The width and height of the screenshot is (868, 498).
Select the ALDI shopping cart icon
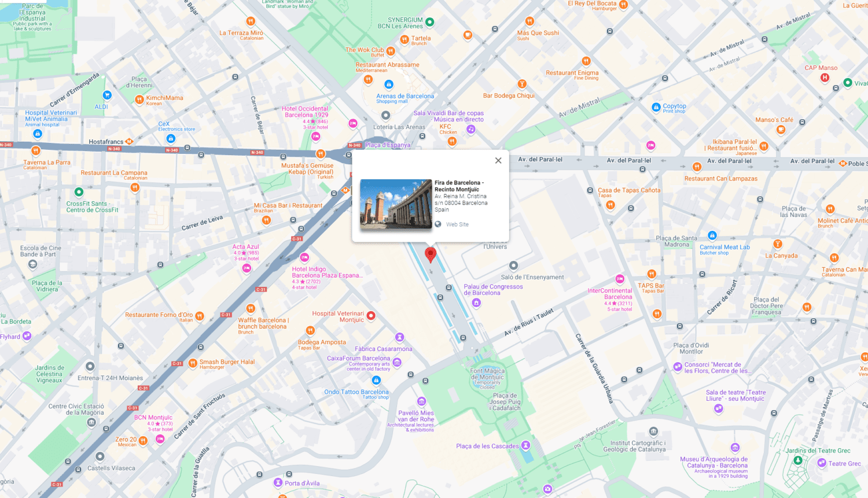(x=107, y=95)
